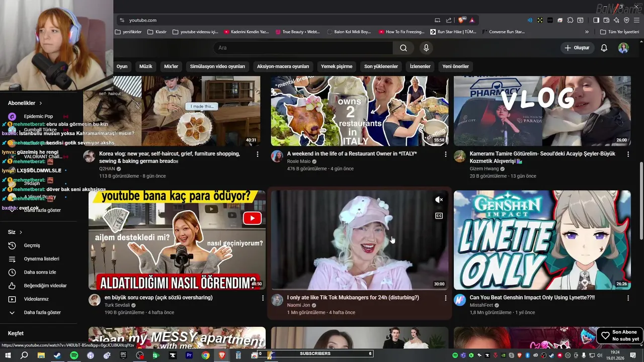Open the Q2HAN channel link
Image resolution: width=644 pixels, height=362 pixels.
pyautogui.click(x=107, y=169)
